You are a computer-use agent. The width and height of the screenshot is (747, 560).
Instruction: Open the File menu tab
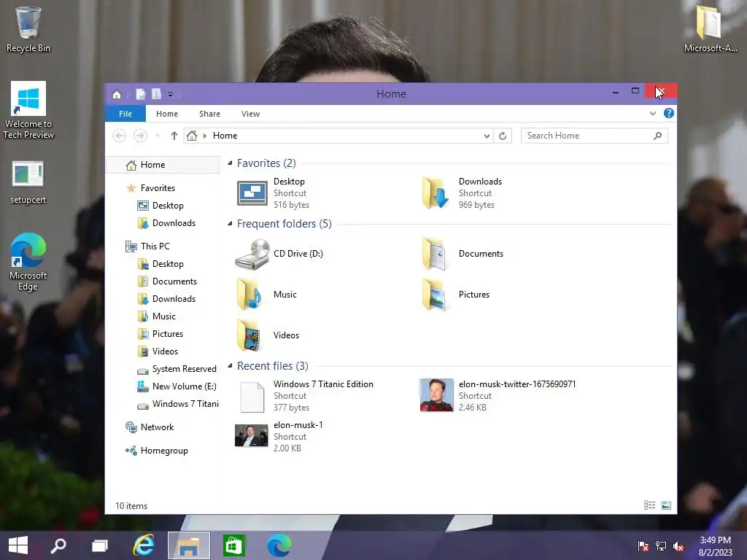point(125,114)
